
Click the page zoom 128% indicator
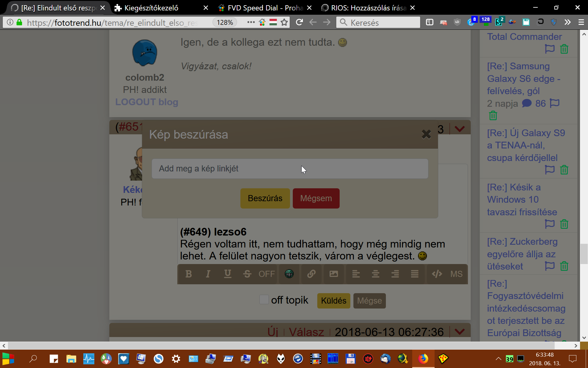coord(225,22)
